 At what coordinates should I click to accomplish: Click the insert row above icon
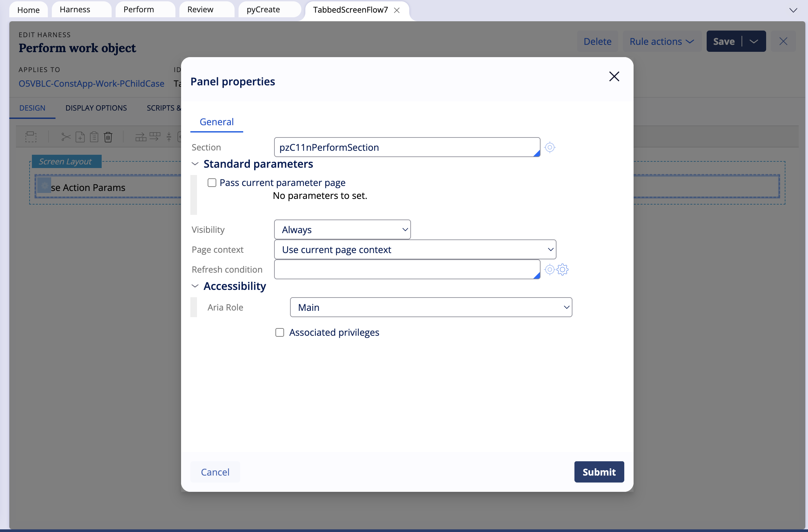pos(141,137)
